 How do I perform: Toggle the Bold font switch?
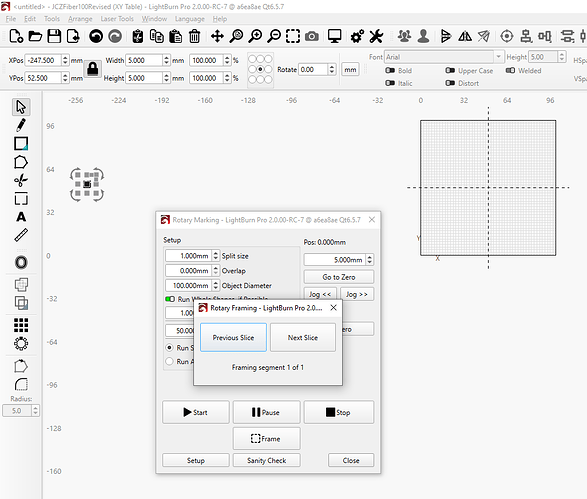tap(390, 70)
